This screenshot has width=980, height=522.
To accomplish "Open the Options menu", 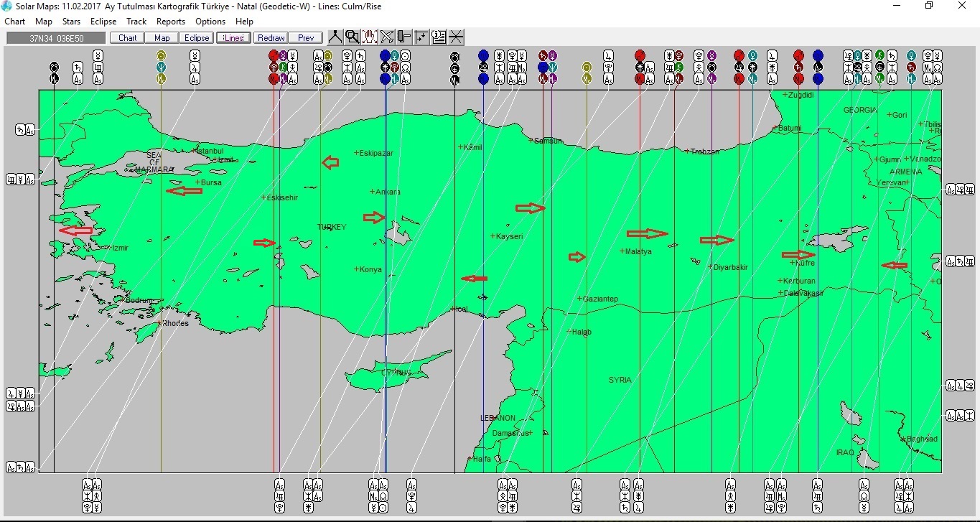I will tap(210, 22).
